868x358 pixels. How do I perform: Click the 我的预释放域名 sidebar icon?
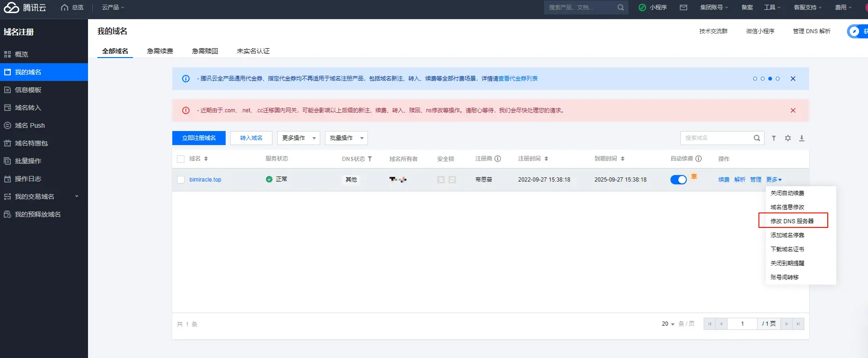(7, 214)
